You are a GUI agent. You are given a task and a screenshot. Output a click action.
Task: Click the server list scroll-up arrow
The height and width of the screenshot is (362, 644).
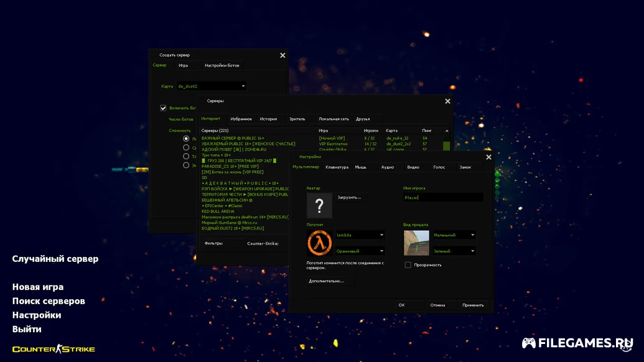447,131
